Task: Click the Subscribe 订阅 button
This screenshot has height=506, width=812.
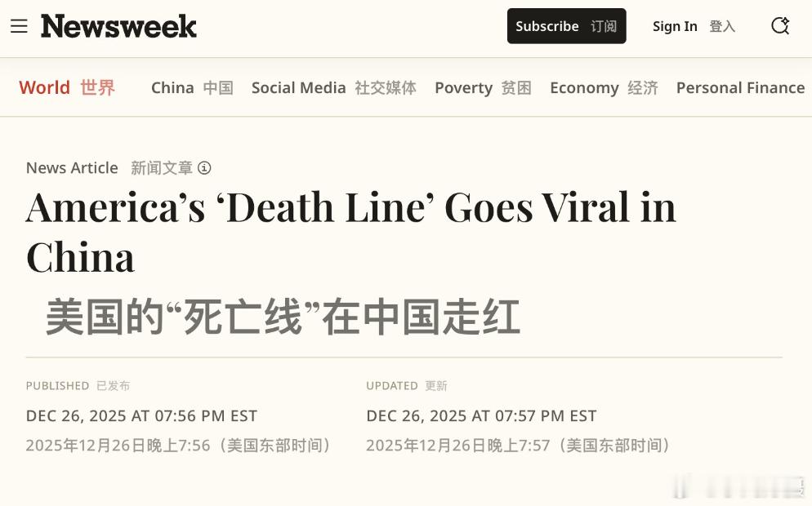Action: click(566, 26)
